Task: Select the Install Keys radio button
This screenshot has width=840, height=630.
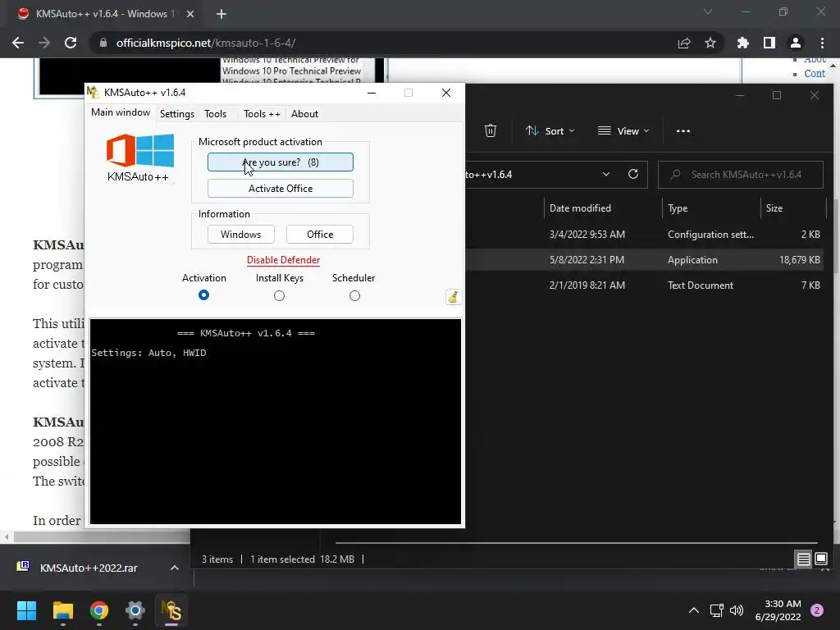Action: coord(279,295)
